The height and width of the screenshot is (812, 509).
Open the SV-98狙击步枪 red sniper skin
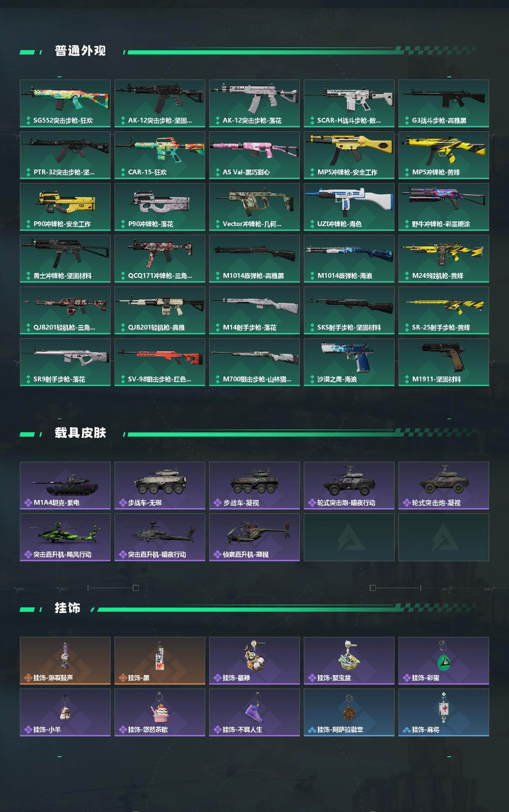point(160,362)
